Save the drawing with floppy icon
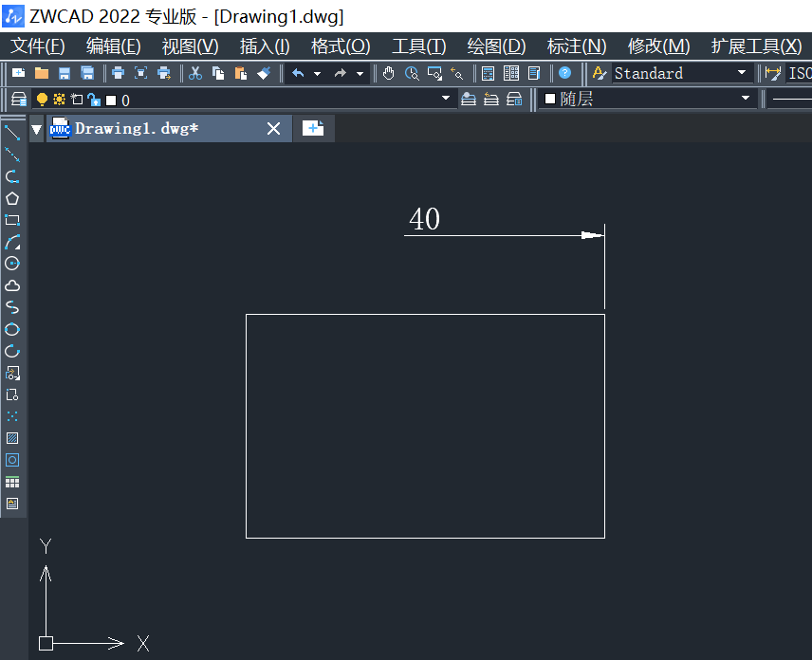This screenshot has width=812, height=660. 65,74
